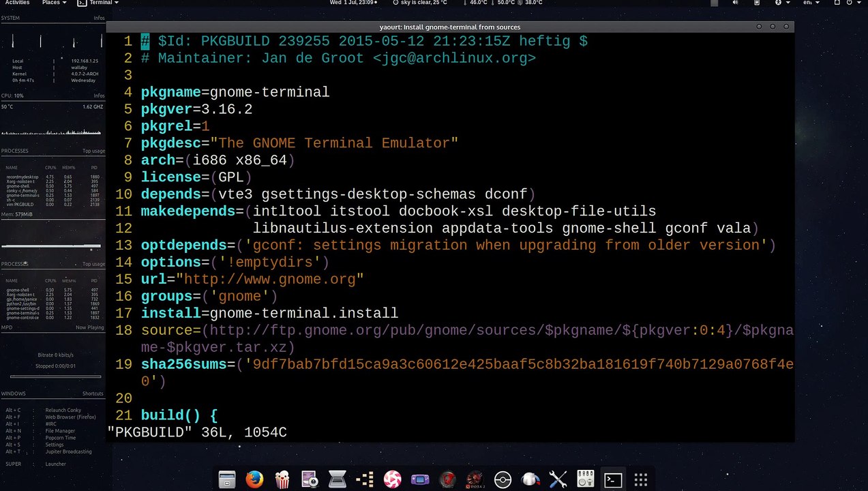Open the Pokeball icon in the dock
The width and height of the screenshot is (868, 491).
pos(503,479)
